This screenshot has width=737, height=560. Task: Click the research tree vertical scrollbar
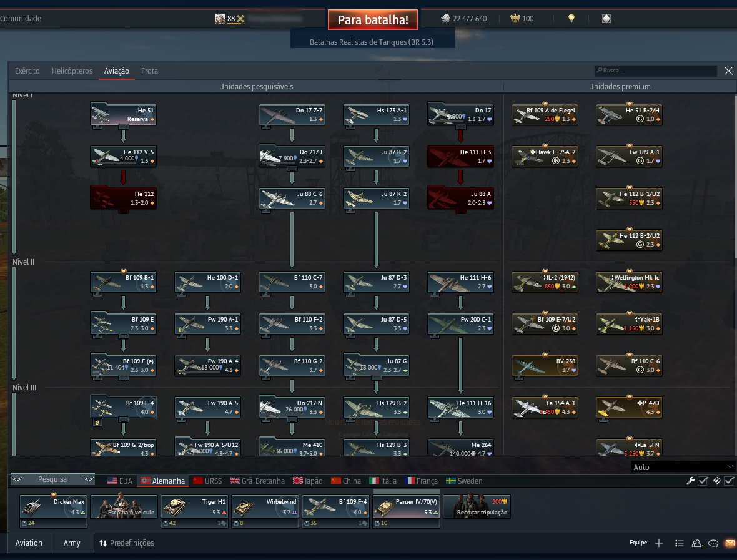coord(735,176)
